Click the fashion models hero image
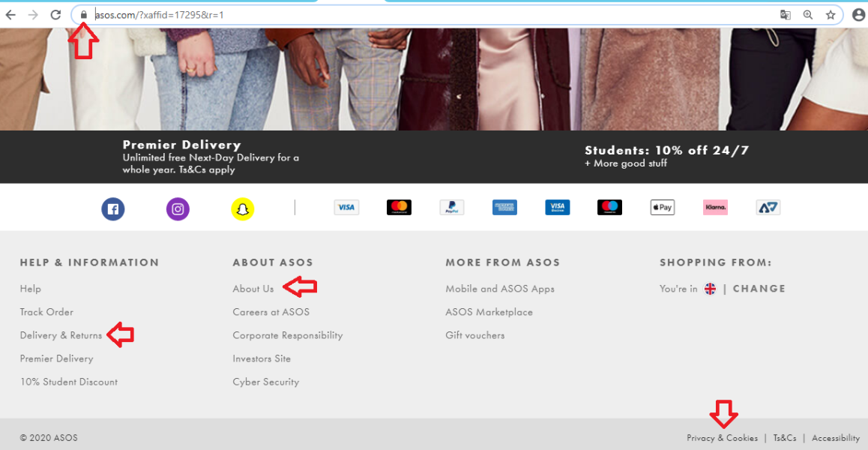The height and width of the screenshot is (450, 868). (434, 79)
